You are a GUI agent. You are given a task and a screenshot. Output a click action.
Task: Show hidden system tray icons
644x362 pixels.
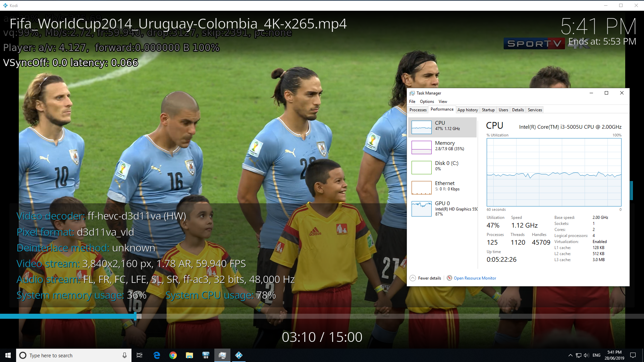pos(570,355)
